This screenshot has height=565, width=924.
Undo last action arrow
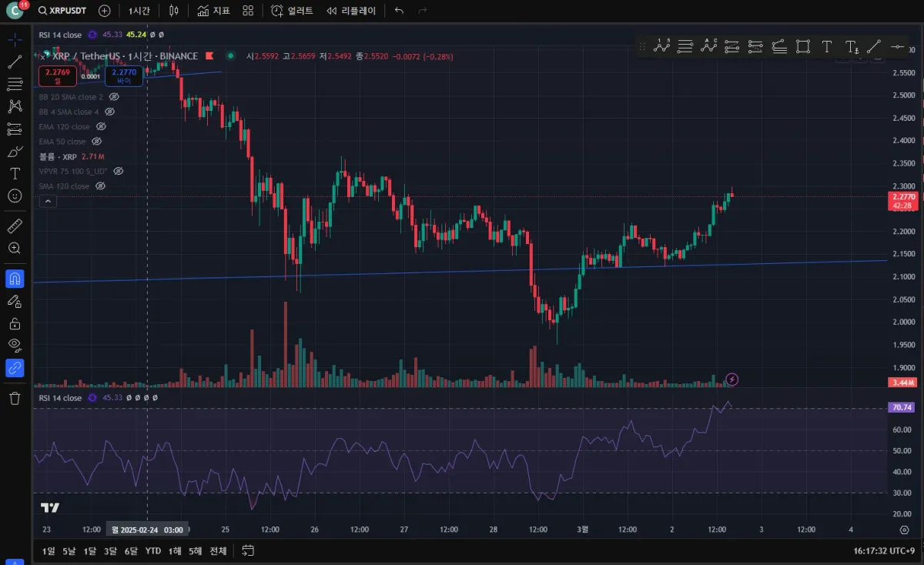(x=399, y=11)
